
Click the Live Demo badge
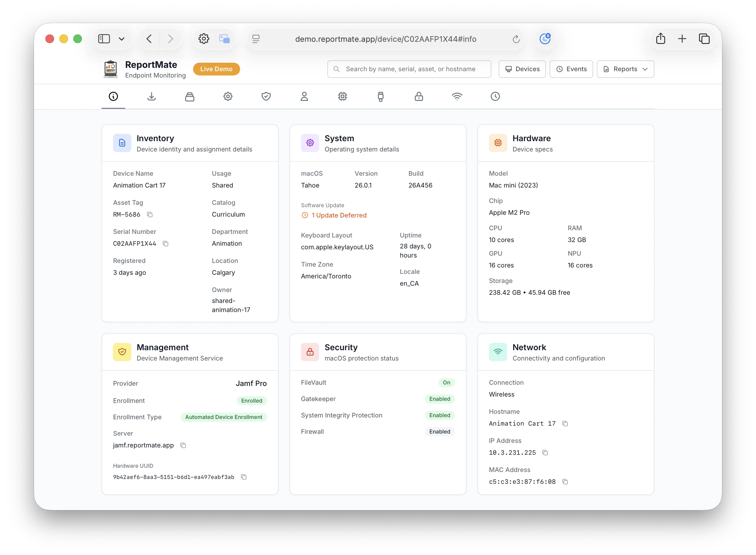216,69
